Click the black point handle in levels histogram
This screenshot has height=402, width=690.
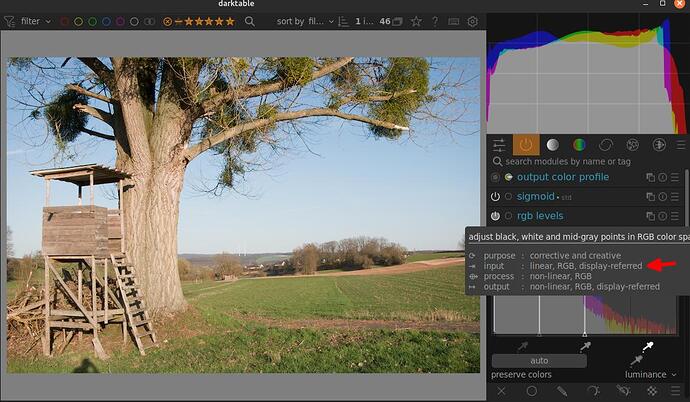click(495, 334)
